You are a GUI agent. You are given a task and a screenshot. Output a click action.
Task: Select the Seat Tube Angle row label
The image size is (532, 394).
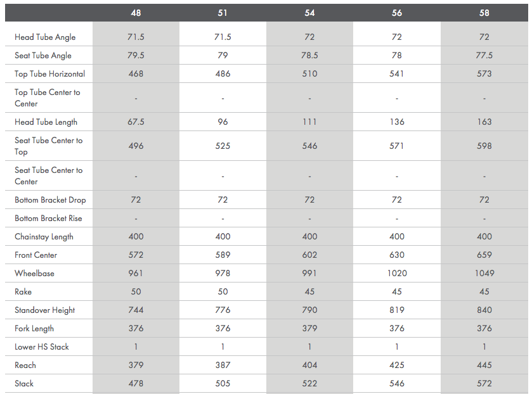(43, 56)
